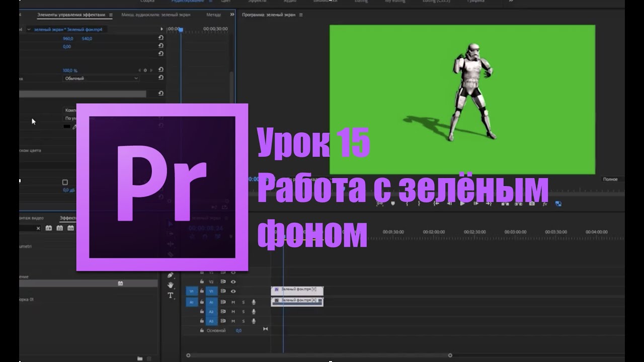The image size is (644, 362).
Task: Open Program monitor panel menu
Action: click(x=300, y=15)
